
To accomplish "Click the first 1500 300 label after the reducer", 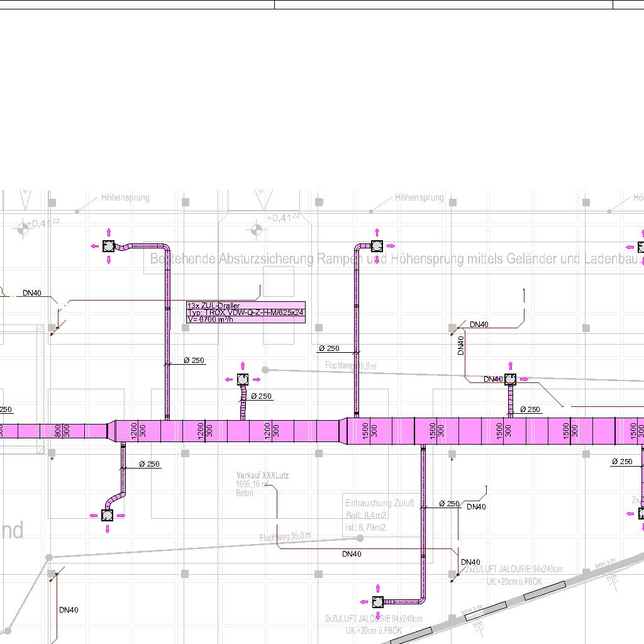I will click(x=370, y=431).
